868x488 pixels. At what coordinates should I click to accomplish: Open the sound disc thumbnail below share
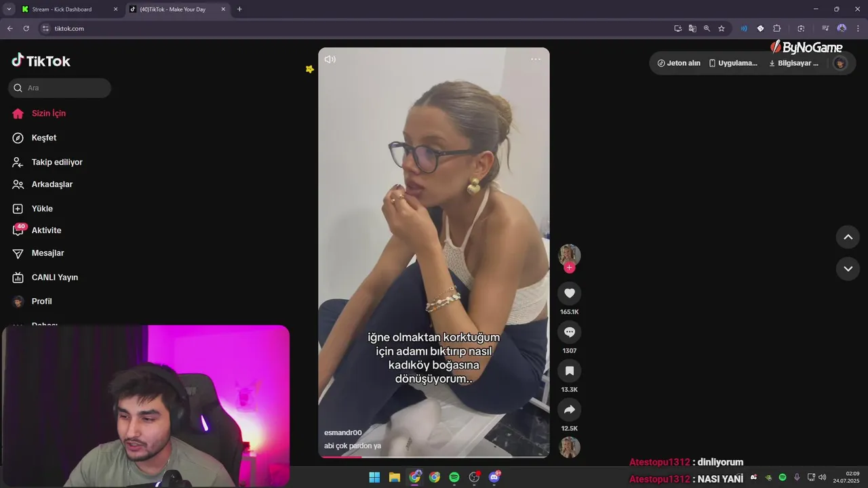pyautogui.click(x=570, y=447)
